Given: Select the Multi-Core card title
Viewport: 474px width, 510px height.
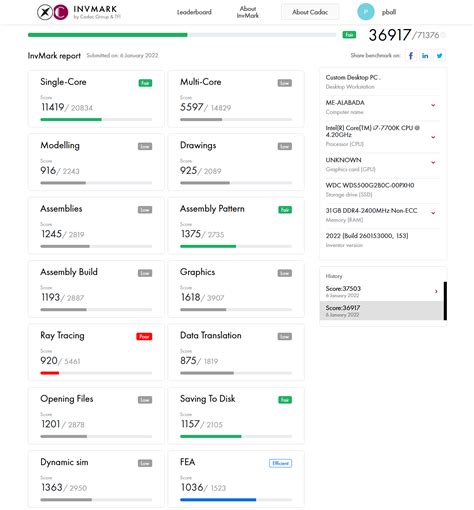Looking at the screenshot, I should (x=201, y=82).
